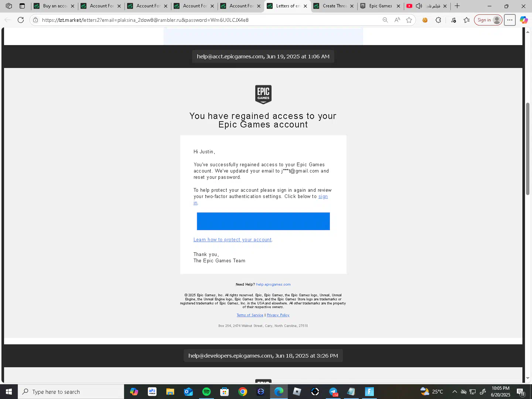Screen dimensions: 532x399
Task: Open cookie extension icon
Action: [x=425, y=20]
